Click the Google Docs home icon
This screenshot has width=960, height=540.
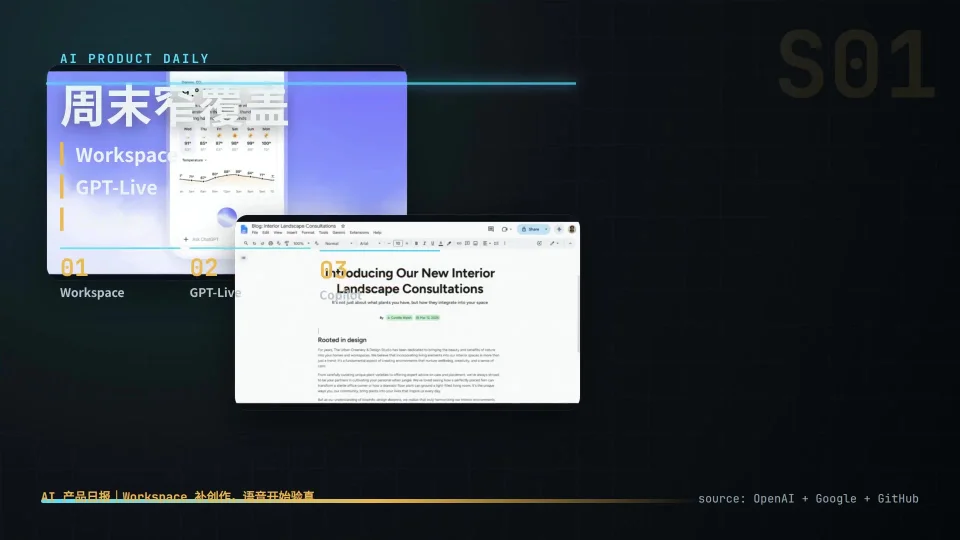pos(244,229)
